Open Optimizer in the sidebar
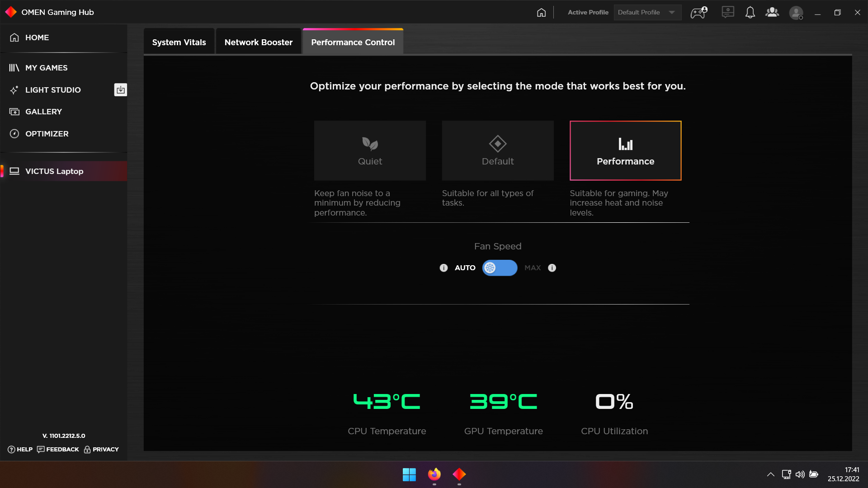Image resolution: width=868 pixels, height=488 pixels. click(47, 134)
